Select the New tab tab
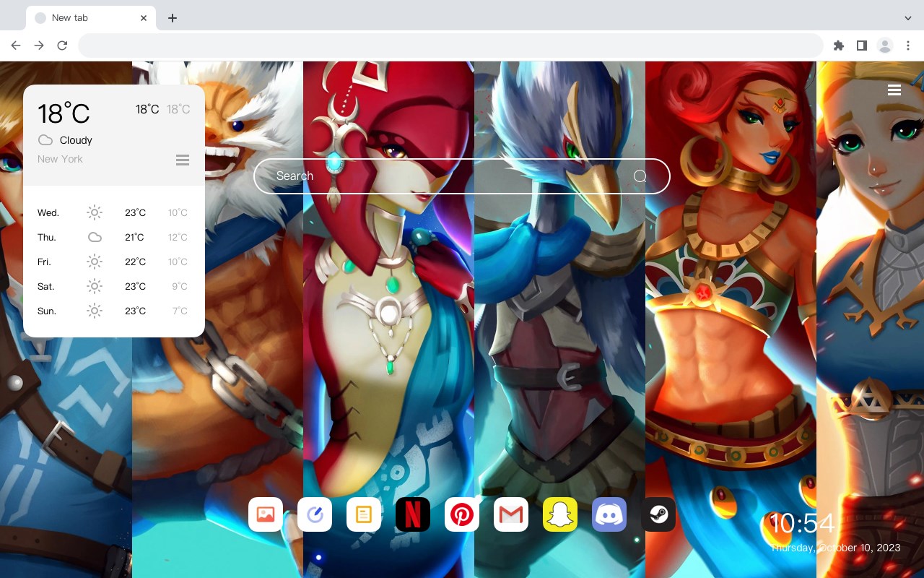The image size is (924, 578). [91, 18]
